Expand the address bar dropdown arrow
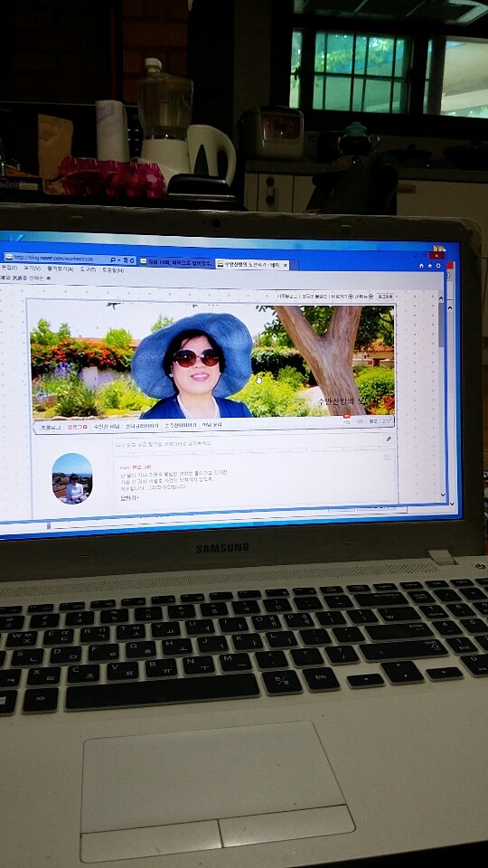Image resolution: width=488 pixels, height=868 pixels. 120,259
